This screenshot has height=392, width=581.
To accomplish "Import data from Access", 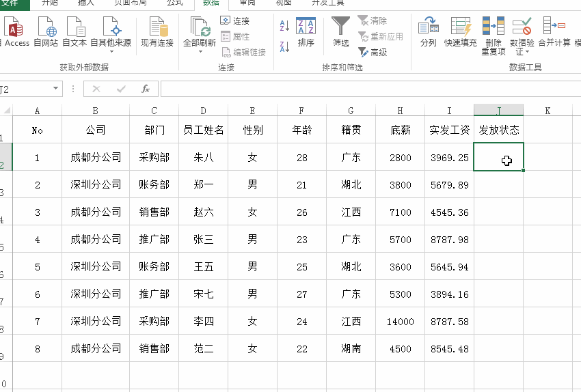I will 16,32.
